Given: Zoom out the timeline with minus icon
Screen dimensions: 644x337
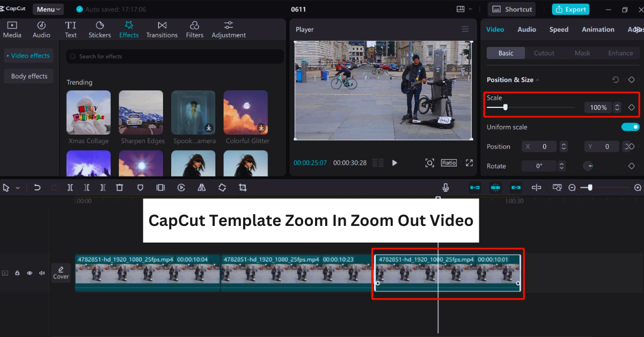Looking at the screenshot, I should (x=572, y=187).
